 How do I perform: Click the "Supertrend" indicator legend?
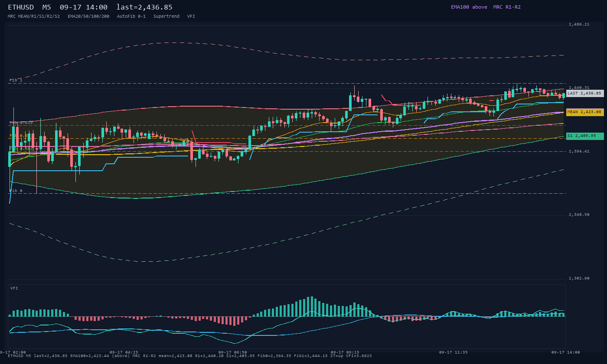[x=166, y=16]
